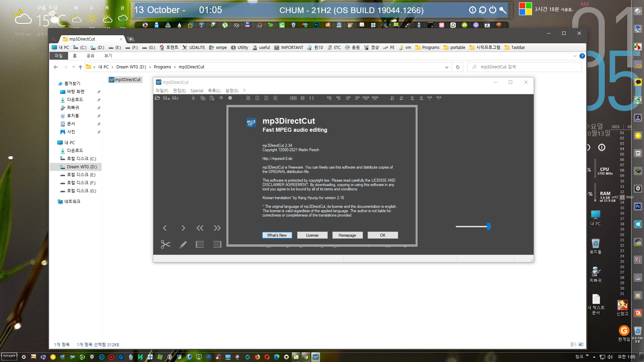The height and width of the screenshot is (362, 644).
Task: Open the 목록(L) menu
Action: click(214, 90)
